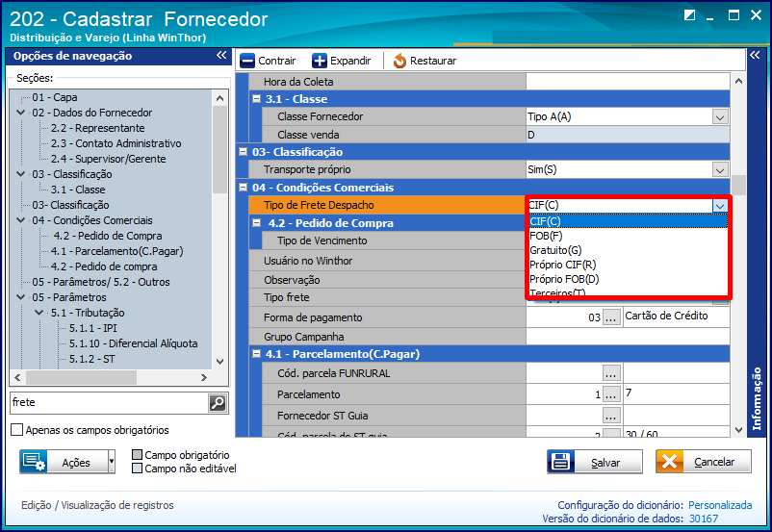Open lookup for Fornecedor ST Guia

point(611,416)
